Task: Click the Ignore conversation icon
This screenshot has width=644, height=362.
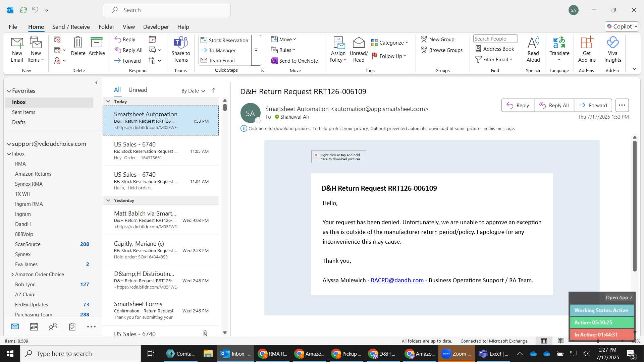Action: click(x=57, y=40)
